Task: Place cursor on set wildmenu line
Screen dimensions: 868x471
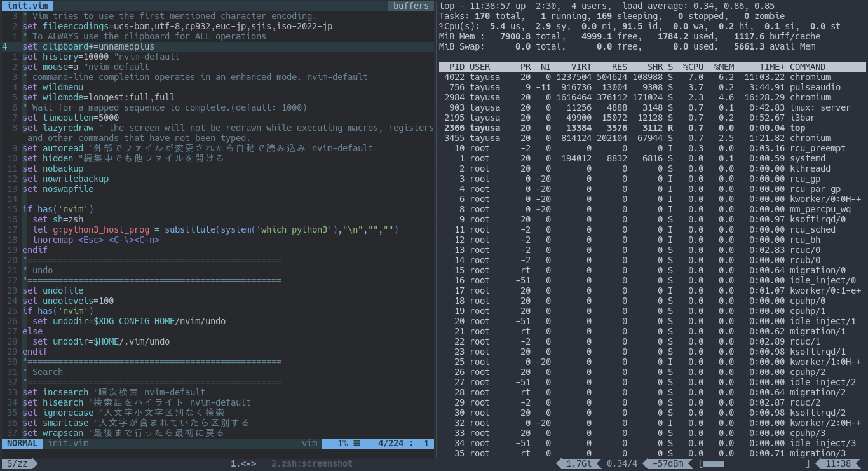Action: coord(53,87)
